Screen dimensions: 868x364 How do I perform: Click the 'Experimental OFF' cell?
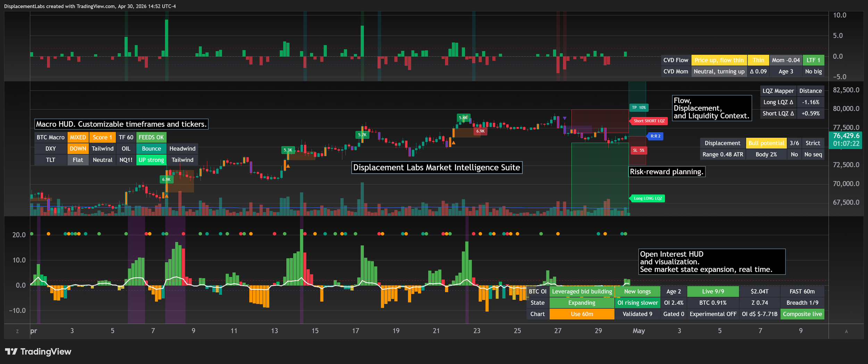pyautogui.click(x=713, y=314)
